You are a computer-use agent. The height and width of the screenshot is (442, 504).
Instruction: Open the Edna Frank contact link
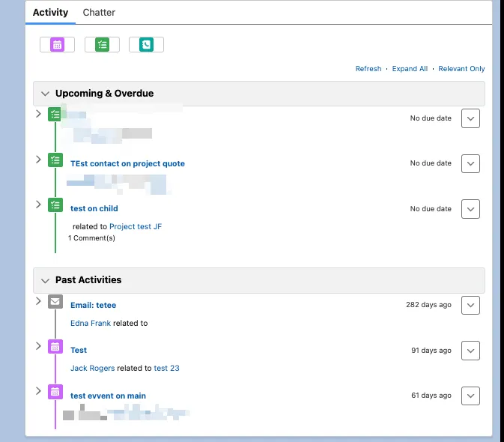[x=91, y=323]
